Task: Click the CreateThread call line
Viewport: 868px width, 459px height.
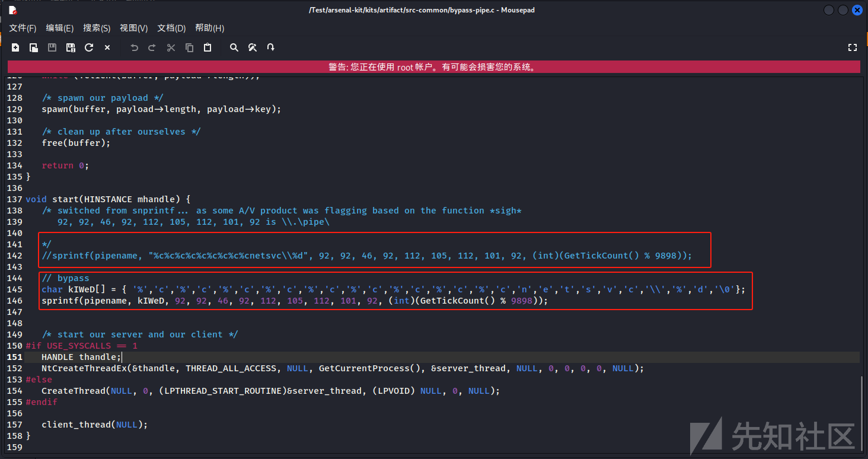Action: point(271,391)
